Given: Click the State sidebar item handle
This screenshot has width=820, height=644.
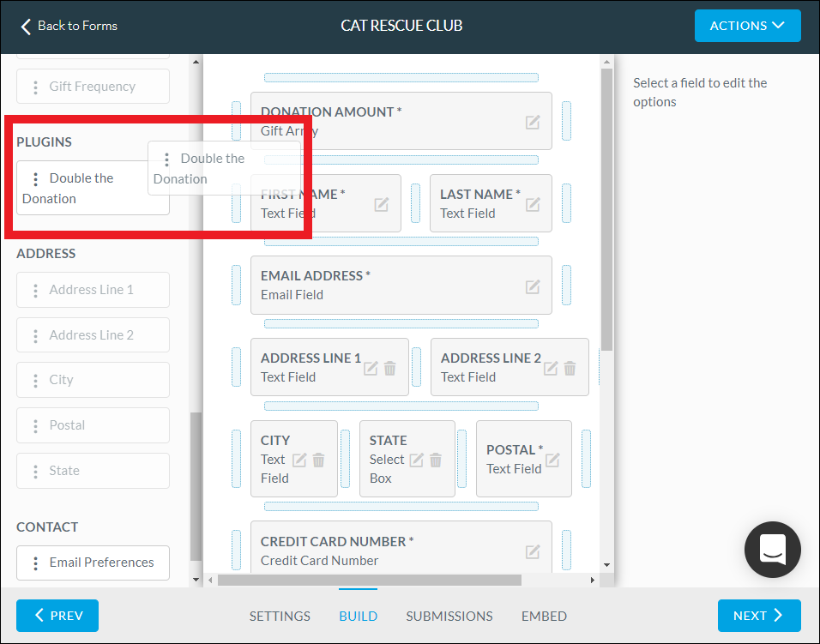Looking at the screenshot, I should point(35,472).
